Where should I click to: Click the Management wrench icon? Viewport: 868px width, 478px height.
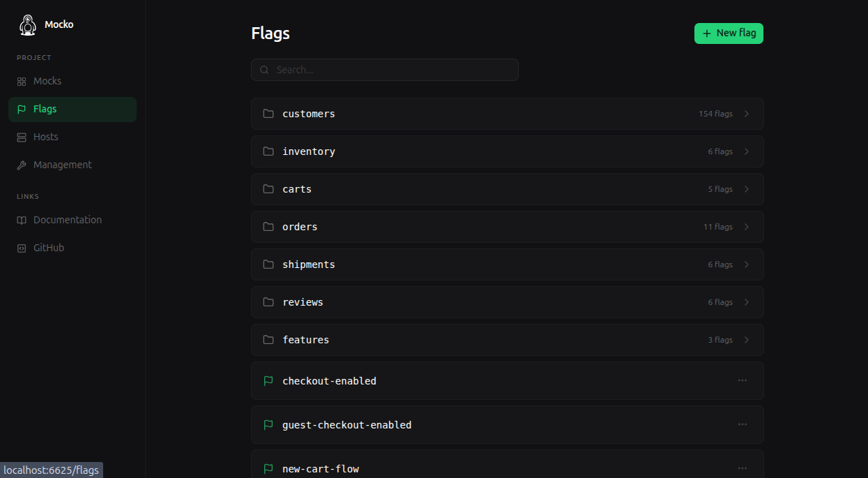click(x=22, y=165)
